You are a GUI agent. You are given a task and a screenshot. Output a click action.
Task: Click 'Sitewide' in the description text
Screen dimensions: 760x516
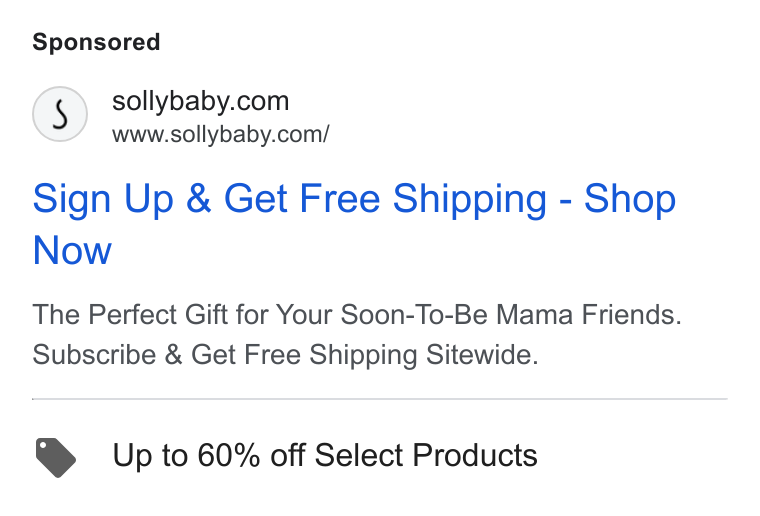point(482,355)
